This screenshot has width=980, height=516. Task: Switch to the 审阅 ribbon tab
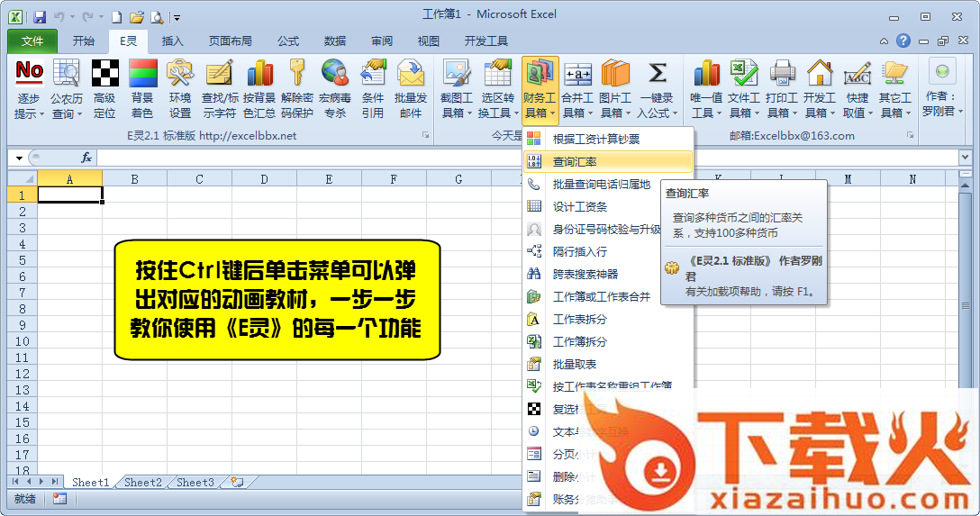coord(382,41)
